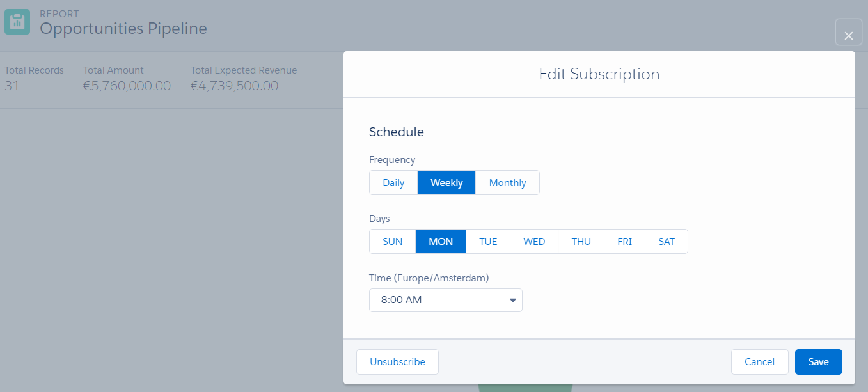Click the Edit Subscription dialog title
The height and width of the screenshot is (392, 868).
[x=599, y=74]
